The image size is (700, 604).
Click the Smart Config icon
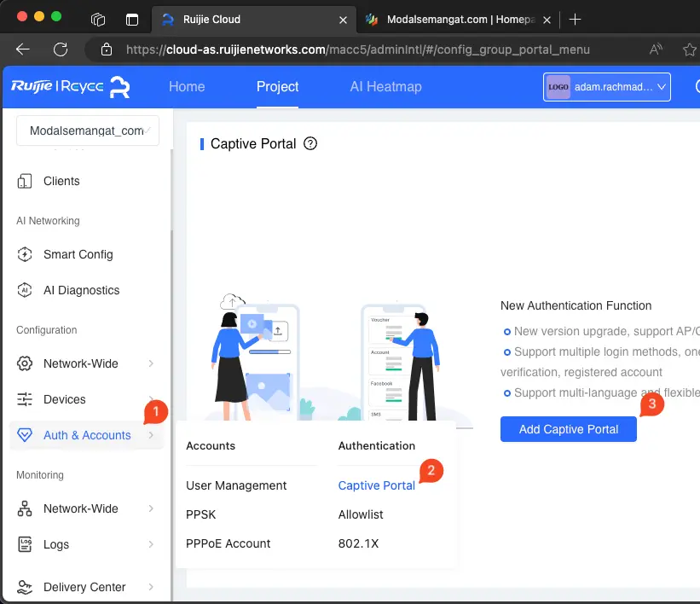pyautogui.click(x=25, y=254)
